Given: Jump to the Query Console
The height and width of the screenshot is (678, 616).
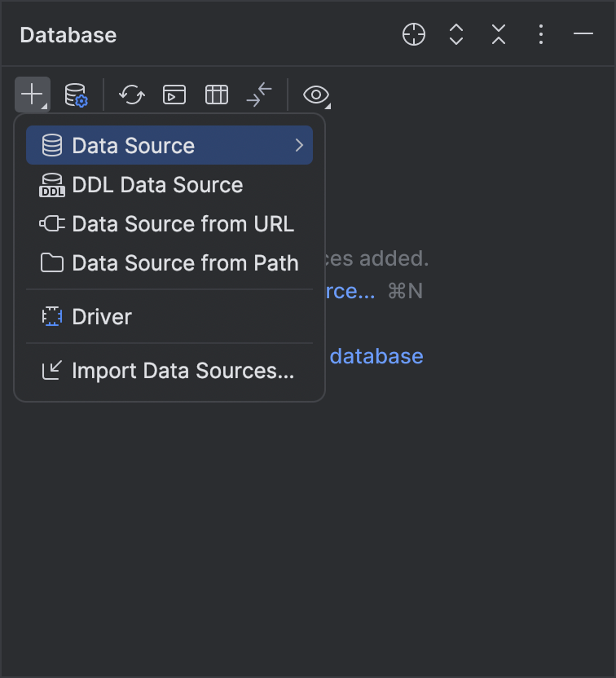Looking at the screenshot, I should coord(174,95).
